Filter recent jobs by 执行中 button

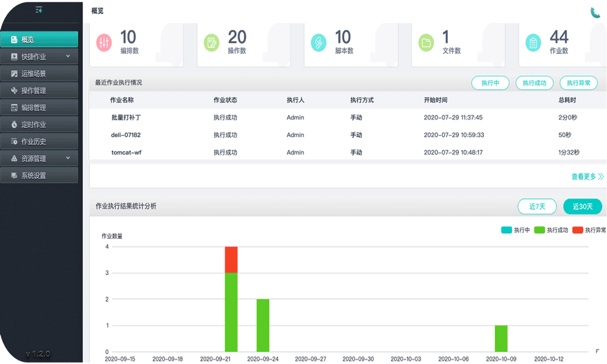490,83
